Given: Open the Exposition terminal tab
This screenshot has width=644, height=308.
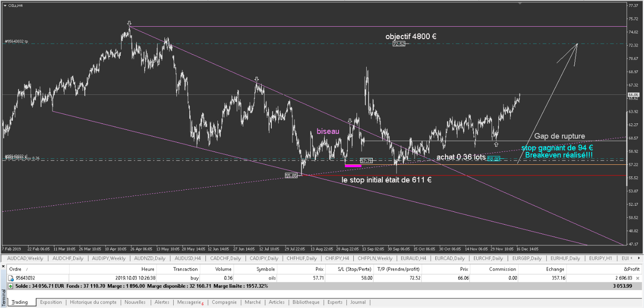Looking at the screenshot, I should [51, 302].
